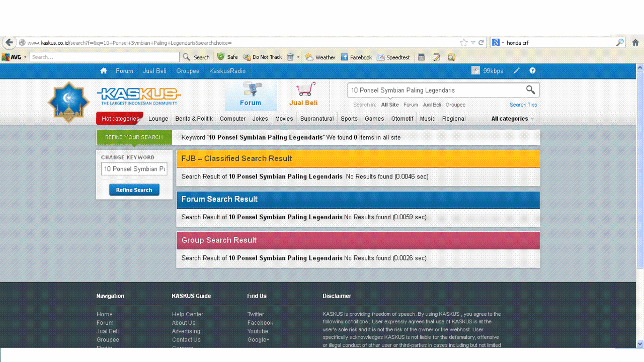Click the notepad icon in AVG toolbar
The height and width of the screenshot is (362, 644).
[x=437, y=57]
